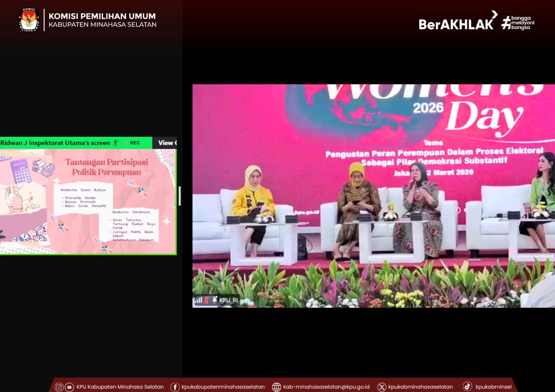Click the Instagram icon in footer
The height and width of the screenshot is (392, 555).
point(59,387)
